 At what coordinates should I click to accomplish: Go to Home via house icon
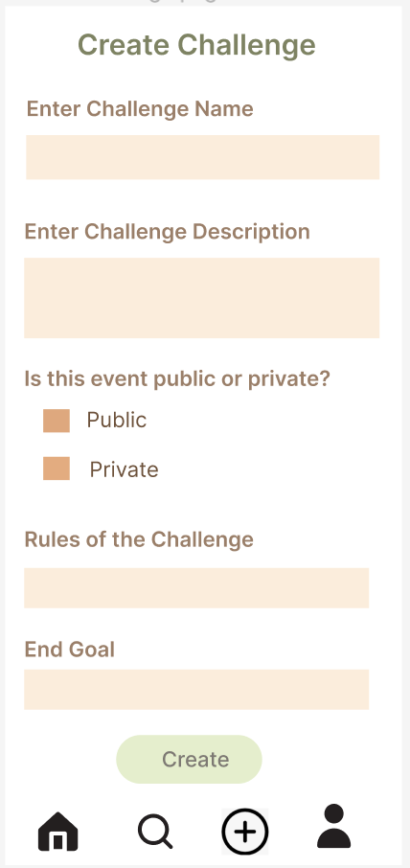58,832
